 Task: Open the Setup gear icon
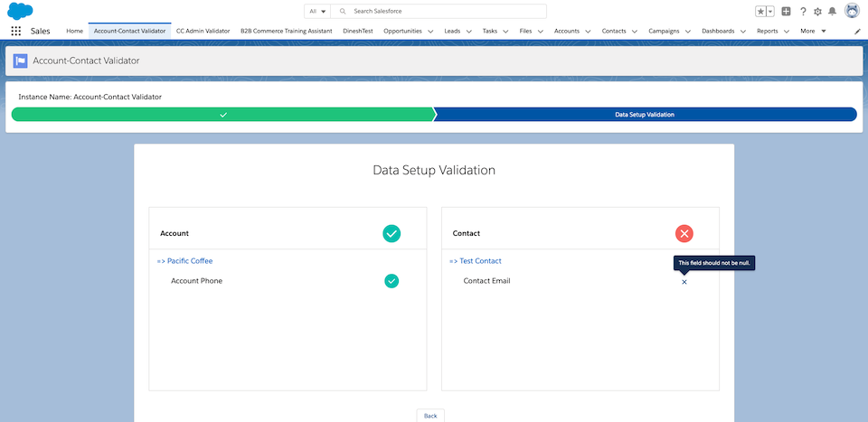[x=817, y=12]
